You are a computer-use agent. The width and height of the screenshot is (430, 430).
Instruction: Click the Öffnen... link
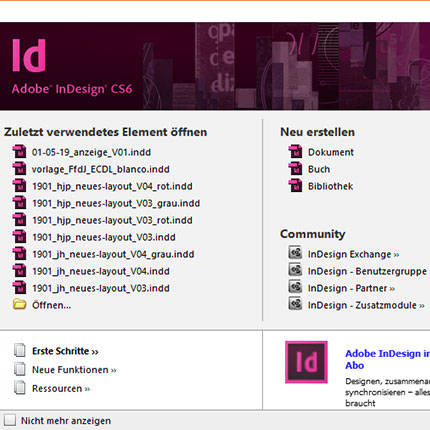51,305
